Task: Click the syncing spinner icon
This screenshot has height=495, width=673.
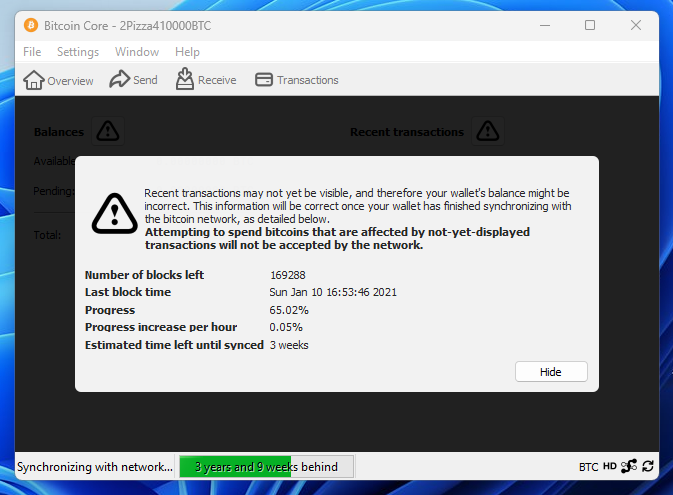Action: click(x=648, y=466)
